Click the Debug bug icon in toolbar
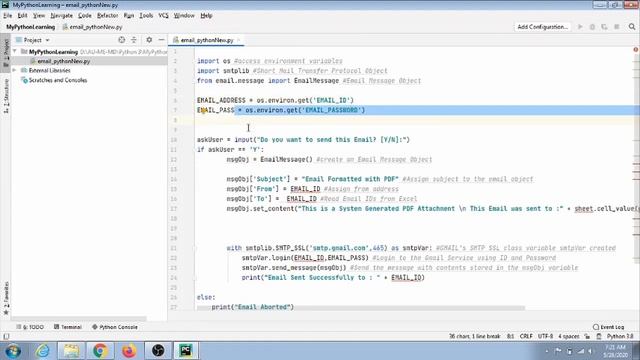The width and height of the screenshot is (640, 360). tap(592, 27)
